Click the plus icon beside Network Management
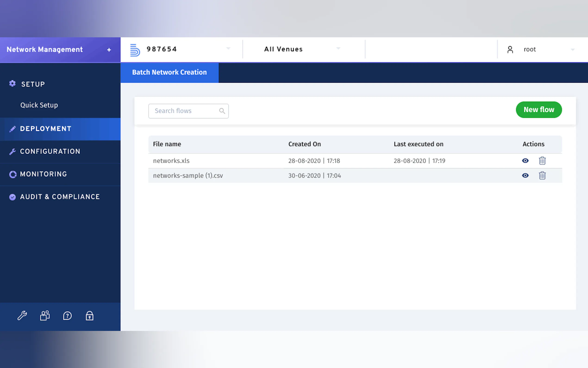Screen dimensions: 588x368 (x=109, y=50)
